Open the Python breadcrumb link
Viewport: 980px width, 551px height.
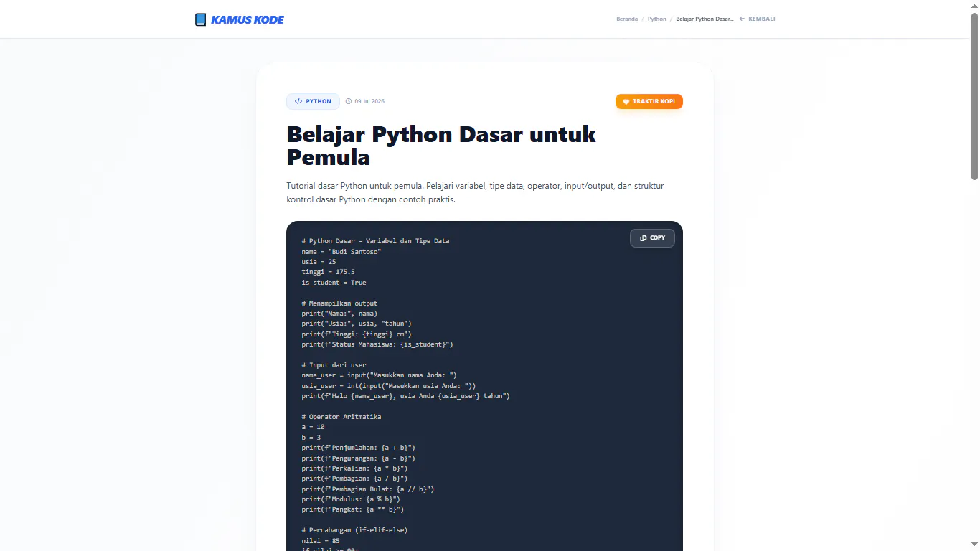click(656, 19)
